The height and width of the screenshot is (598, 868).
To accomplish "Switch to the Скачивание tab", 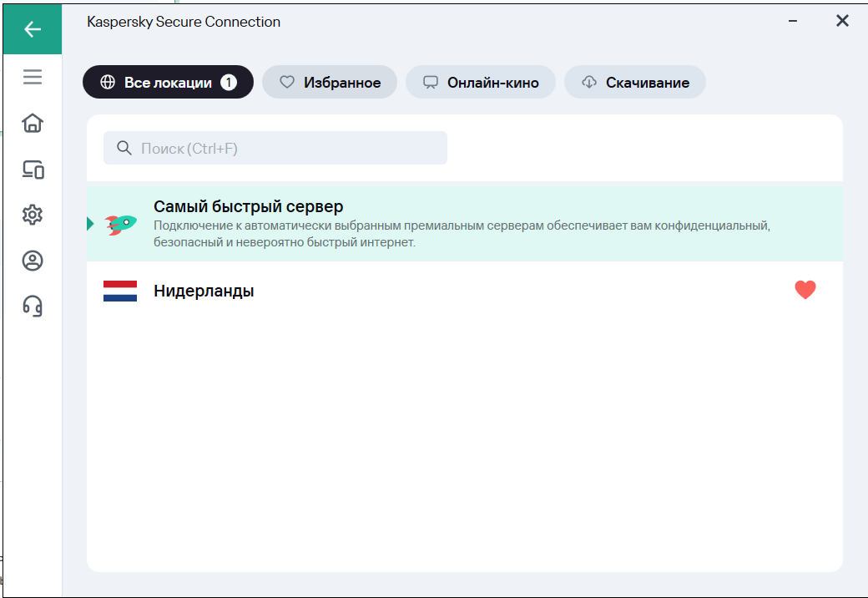I will coord(635,82).
